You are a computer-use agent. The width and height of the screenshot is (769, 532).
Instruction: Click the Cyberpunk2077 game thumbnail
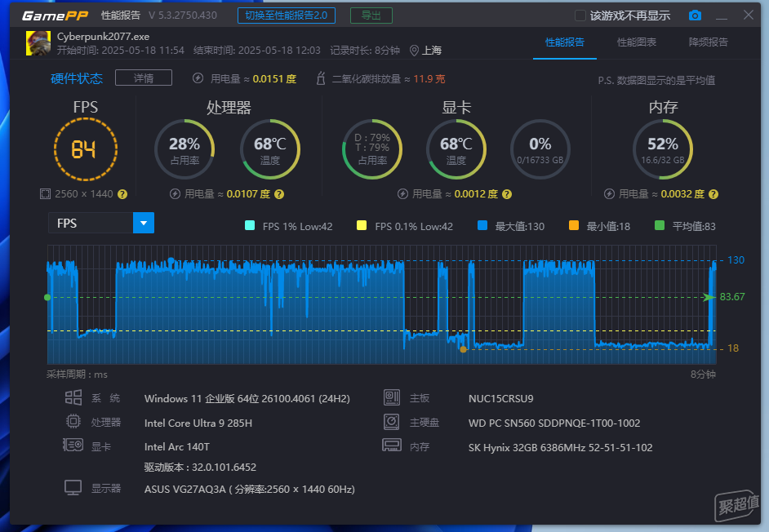click(x=38, y=43)
